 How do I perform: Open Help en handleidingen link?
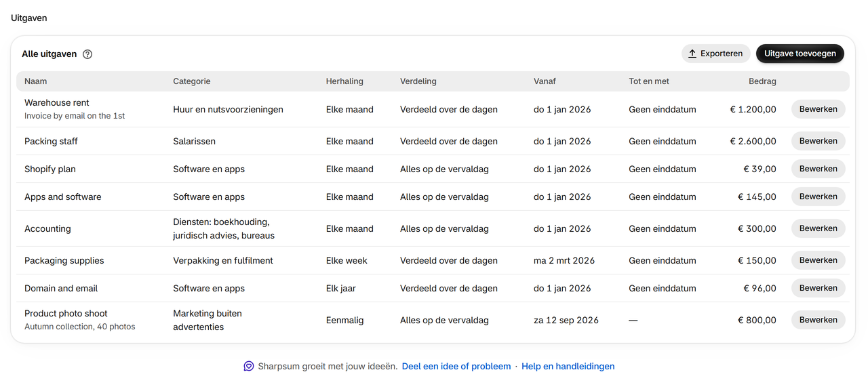point(568,366)
